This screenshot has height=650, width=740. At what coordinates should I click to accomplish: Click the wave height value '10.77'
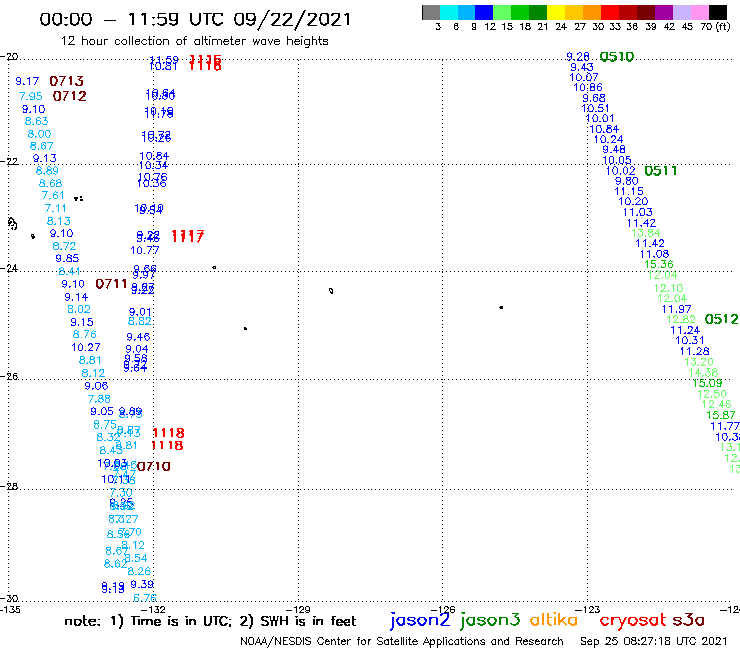pyautogui.click(x=145, y=250)
